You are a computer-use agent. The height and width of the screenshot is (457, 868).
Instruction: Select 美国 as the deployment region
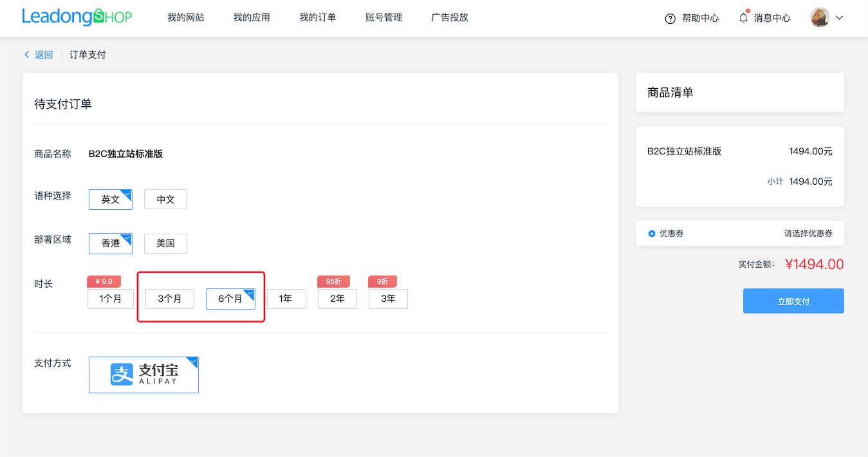pyautogui.click(x=165, y=243)
